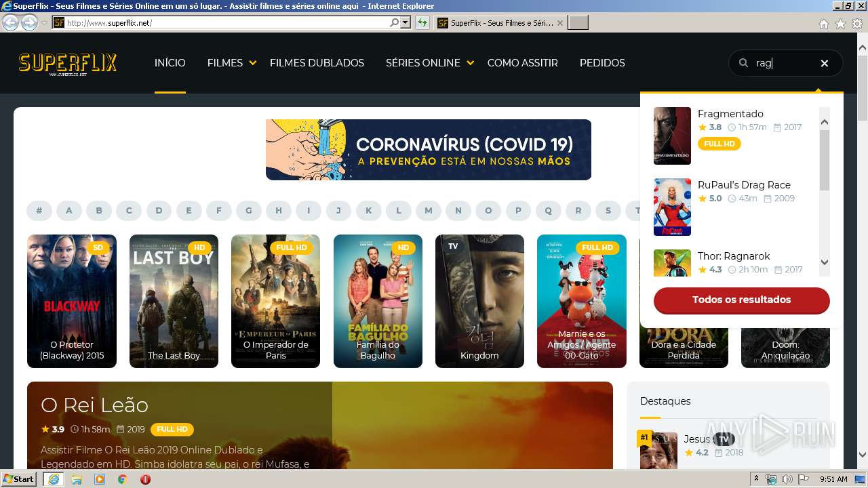Viewport: 868px width, 488px height.
Task: Show hidden system tray icons
Action: point(757,479)
